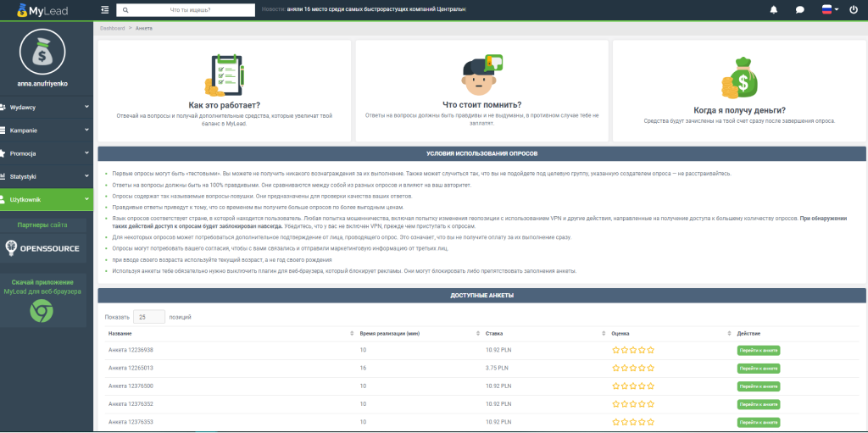
Task: Open the Wydawcy sidebar menu
Action: pyautogui.click(x=47, y=107)
